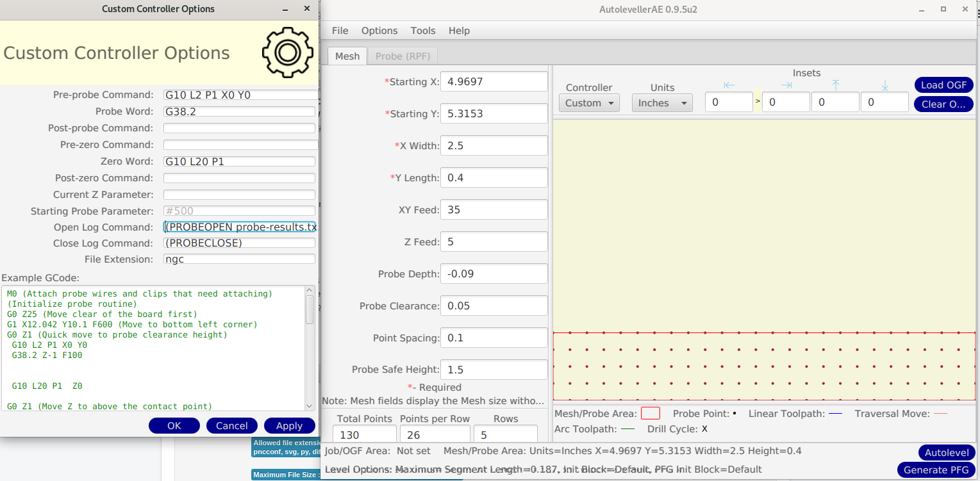The height and width of the screenshot is (481, 980).
Task: Click the Autolevel button
Action: [946, 453]
